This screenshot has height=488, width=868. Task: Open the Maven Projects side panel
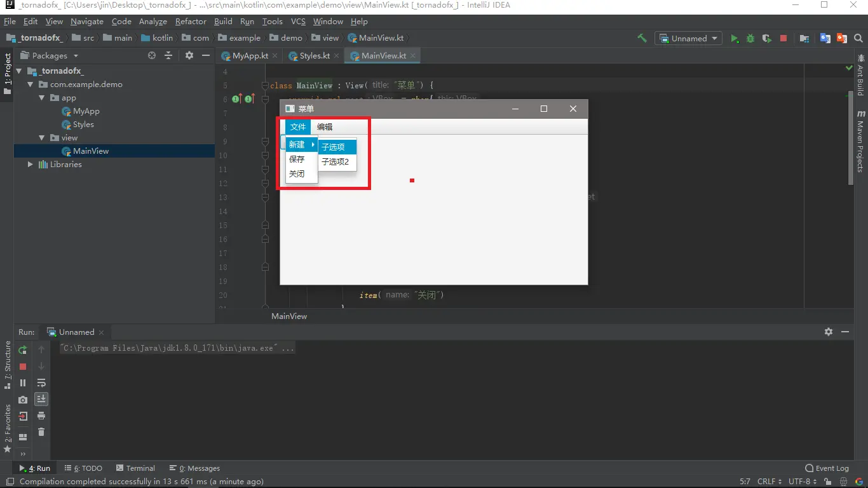[860, 141]
